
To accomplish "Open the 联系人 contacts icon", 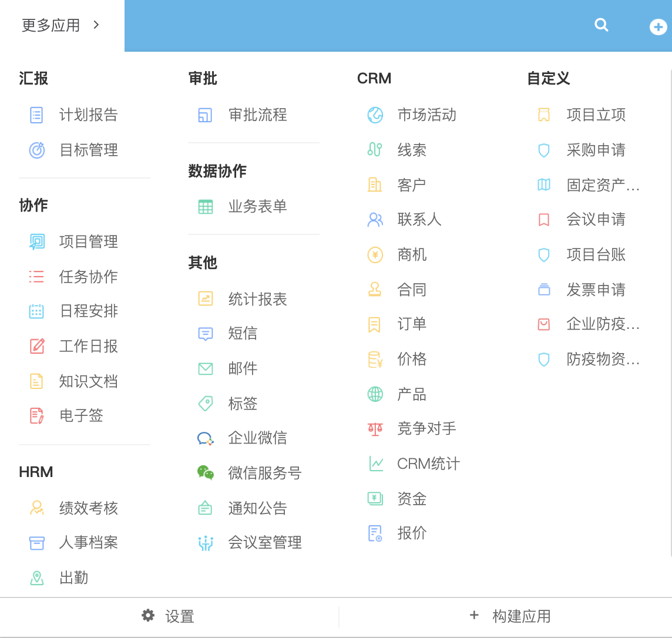I will click(375, 219).
